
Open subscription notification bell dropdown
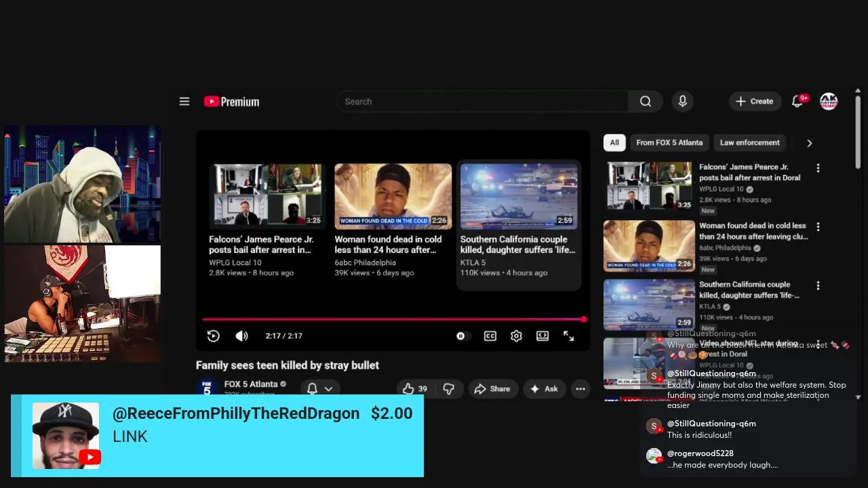click(x=320, y=388)
